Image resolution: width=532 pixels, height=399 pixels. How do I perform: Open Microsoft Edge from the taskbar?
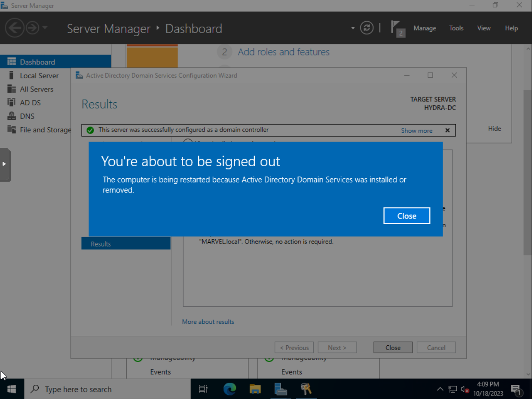point(230,389)
